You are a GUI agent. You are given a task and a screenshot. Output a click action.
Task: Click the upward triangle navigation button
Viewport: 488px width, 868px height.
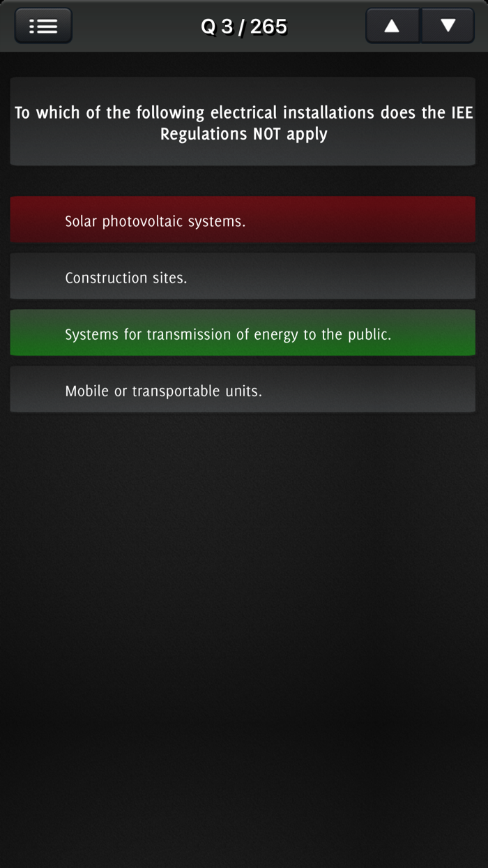click(x=392, y=26)
